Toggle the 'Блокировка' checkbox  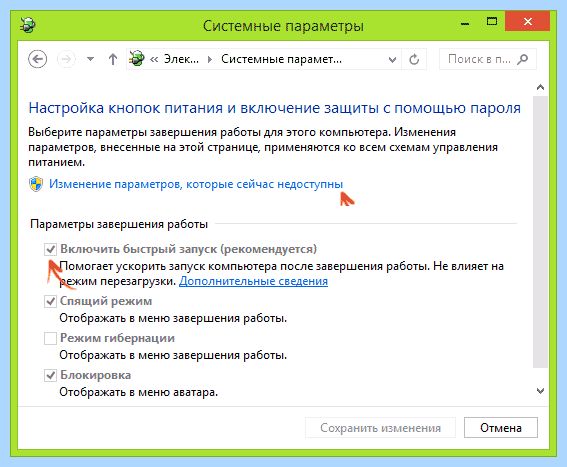pos(50,375)
